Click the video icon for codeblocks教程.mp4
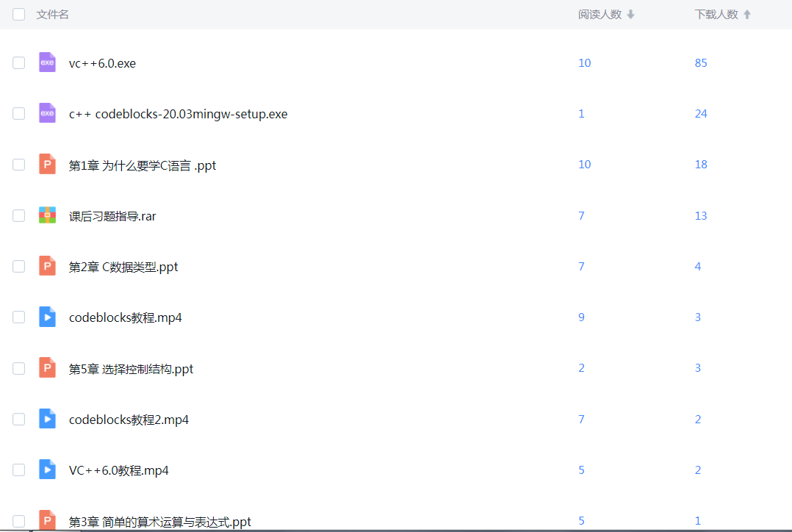The width and height of the screenshot is (792, 532). (47, 317)
